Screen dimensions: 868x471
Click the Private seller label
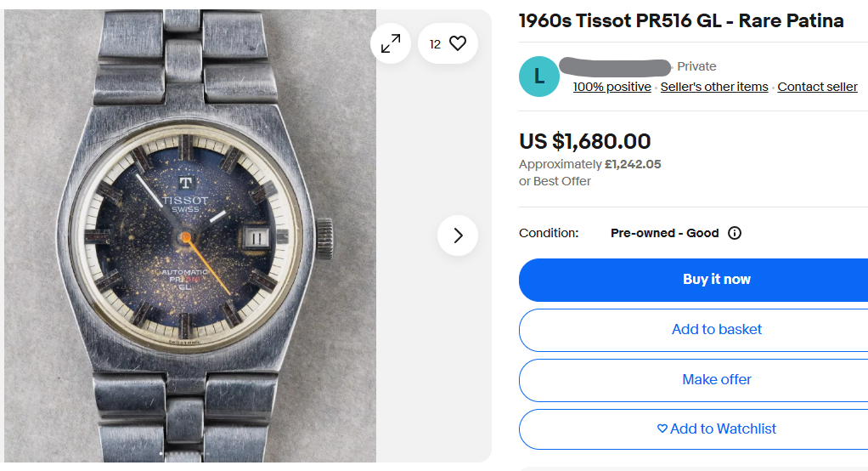pos(696,66)
